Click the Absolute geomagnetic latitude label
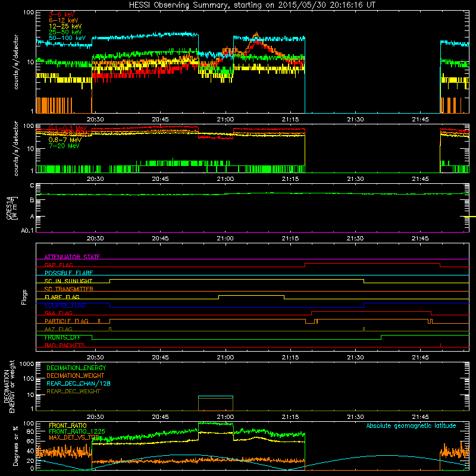 click(x=411, y=425)
